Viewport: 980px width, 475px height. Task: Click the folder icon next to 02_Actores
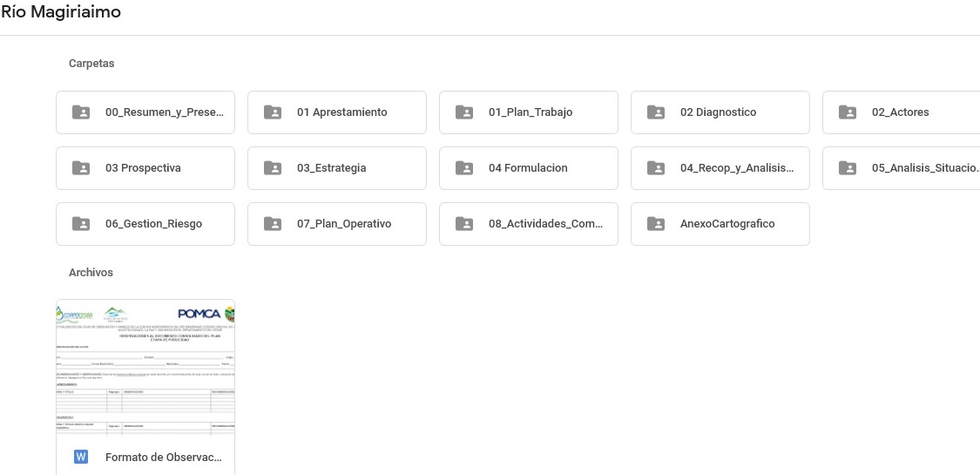point(848,112)
